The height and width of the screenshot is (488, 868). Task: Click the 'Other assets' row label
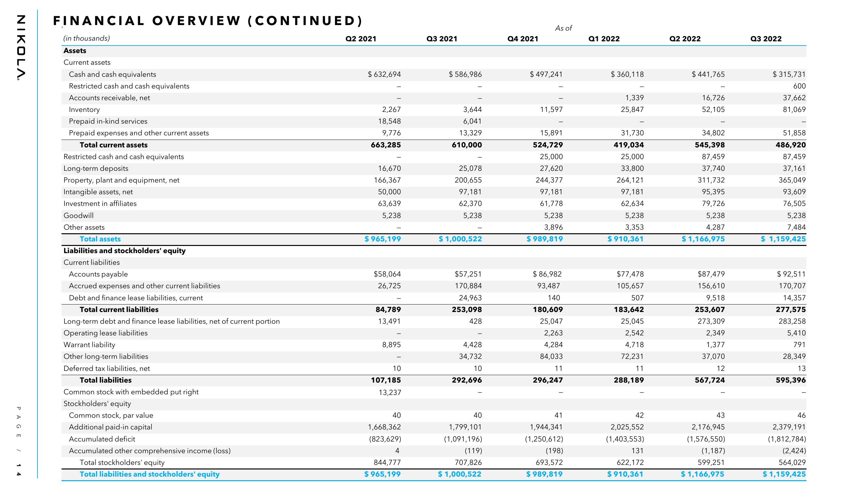pyautogui.click(x=84, y=227)
